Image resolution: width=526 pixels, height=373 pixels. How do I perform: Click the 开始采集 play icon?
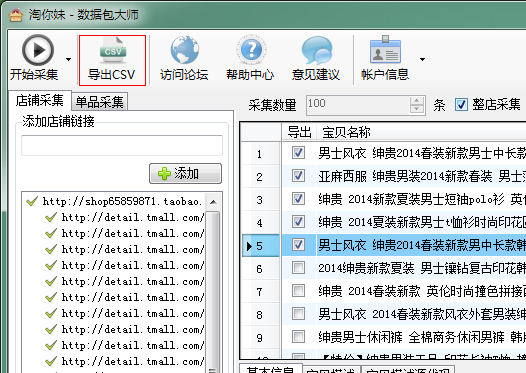tap(38, 50)
